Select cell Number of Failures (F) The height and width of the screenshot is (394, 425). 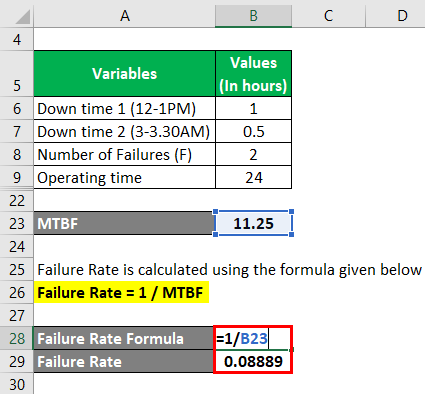pyautogui.click(x=125, y=154)
